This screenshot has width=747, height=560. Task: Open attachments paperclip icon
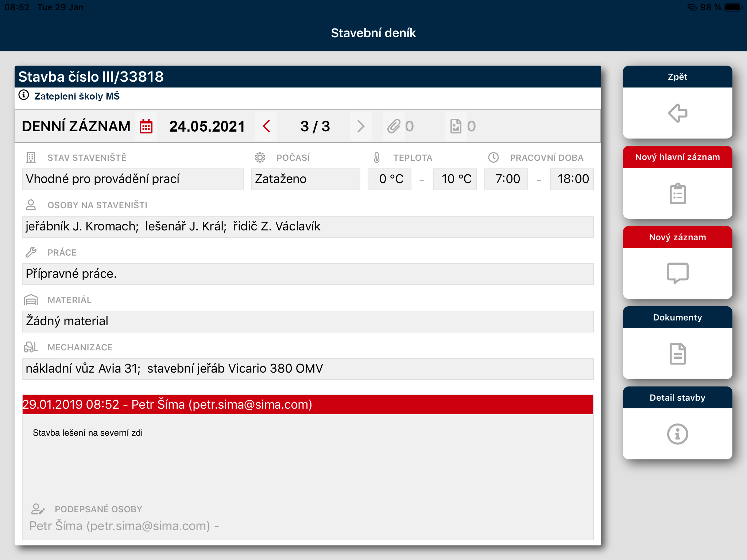[x=394, y=127]
